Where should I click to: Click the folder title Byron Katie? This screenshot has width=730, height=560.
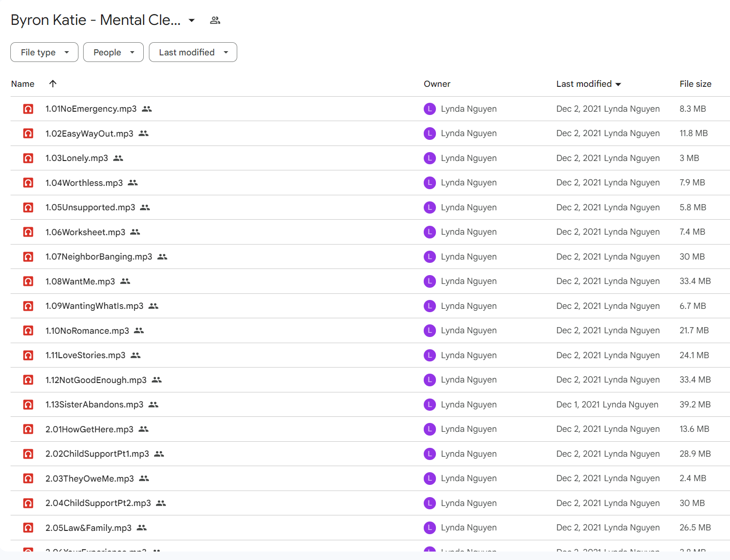96,20
